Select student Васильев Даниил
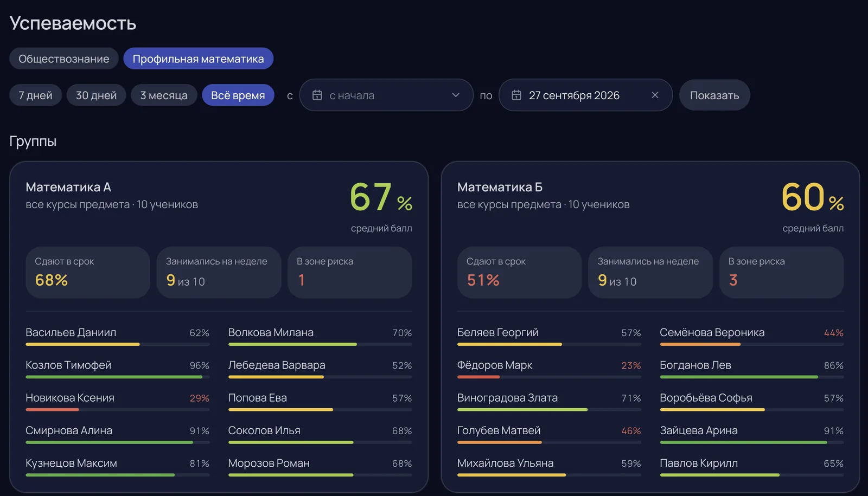 click(117, 336)
